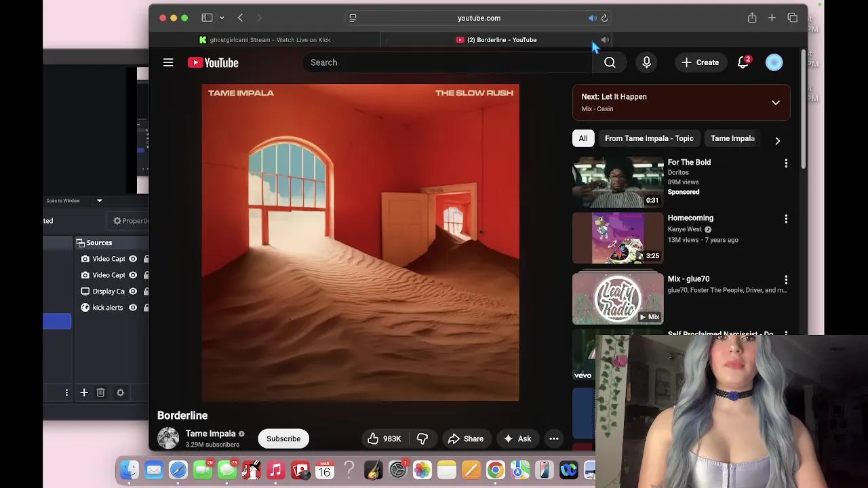Screen dimensions: 868x488
Task: Open YouTube notifications bell
Action: tap(743, 62)
